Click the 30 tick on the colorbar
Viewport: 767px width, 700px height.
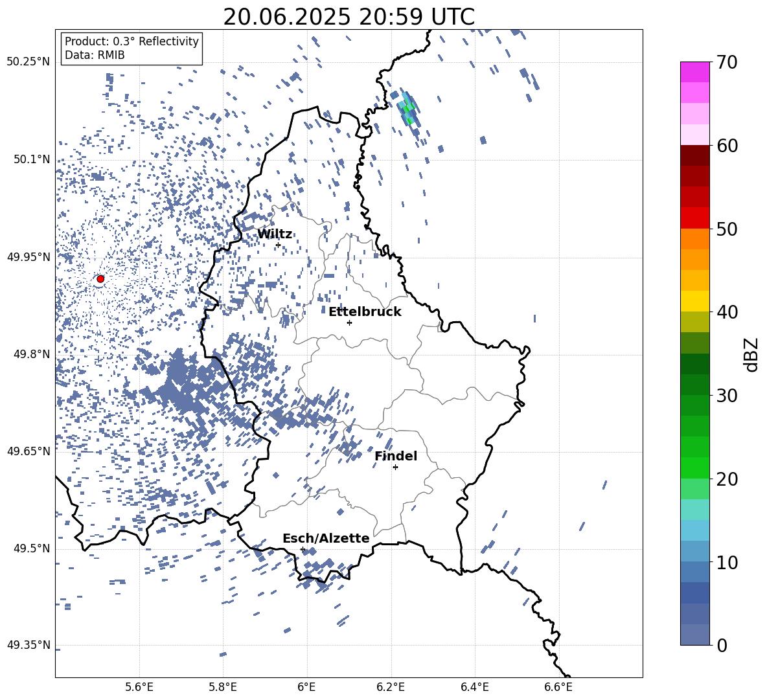[726, 396]
